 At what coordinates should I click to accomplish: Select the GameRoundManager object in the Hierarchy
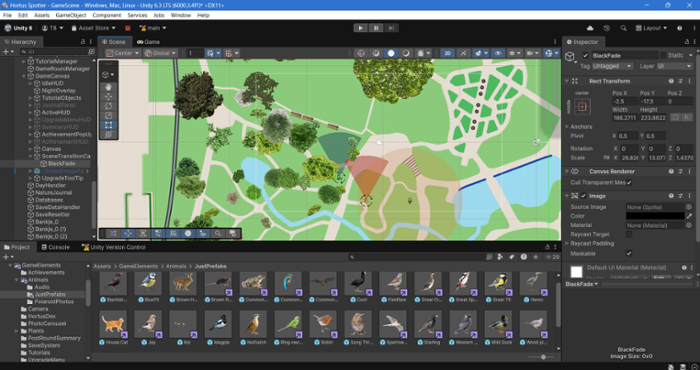(x=62, y=69)
